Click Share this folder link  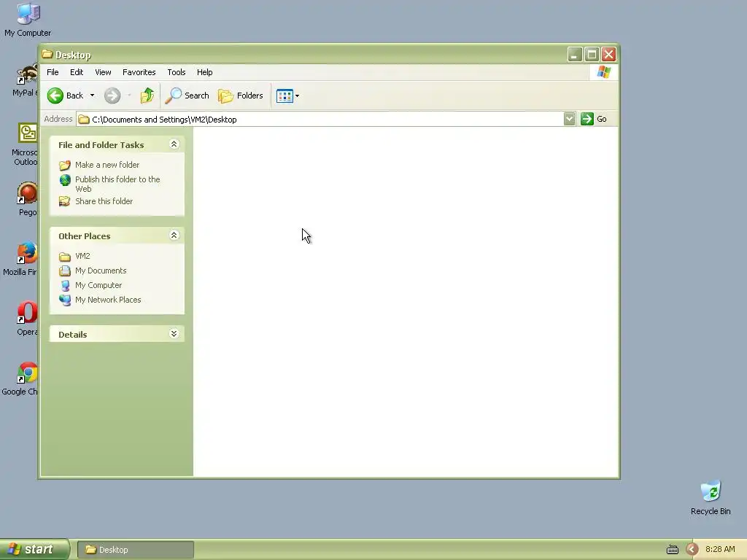tap(104, 201)
